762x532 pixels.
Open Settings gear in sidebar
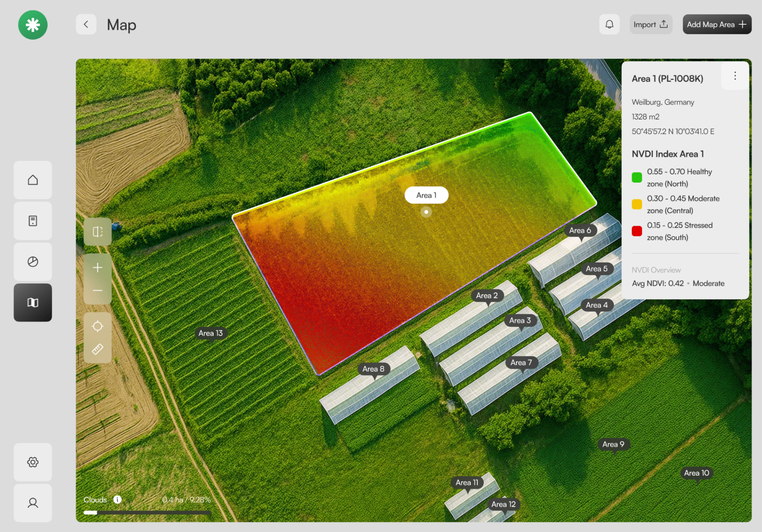tap(33, 462)
